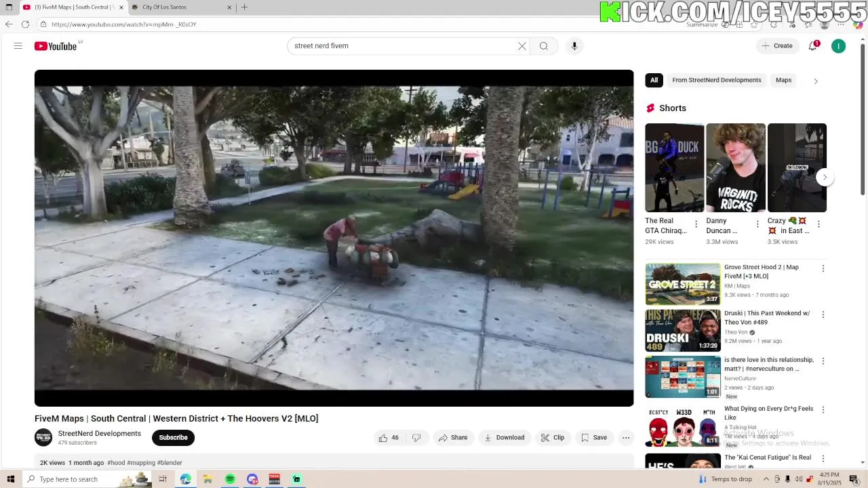Clear the search box with X icon
Image resolution: width=868 pixels, height=488 pixels.
click(x=522, y=46)
